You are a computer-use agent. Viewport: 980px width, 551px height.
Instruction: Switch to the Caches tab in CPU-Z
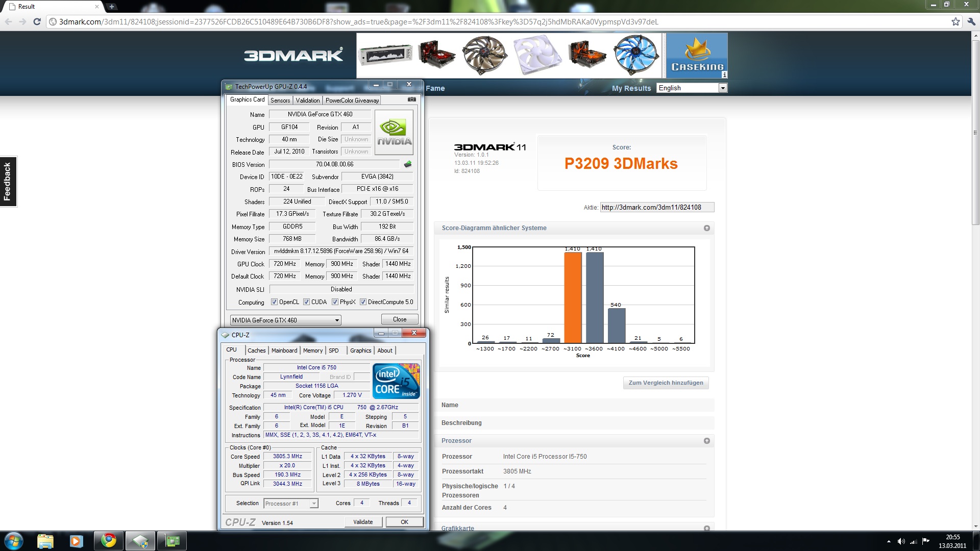pyautogui.click(x=257, y=350)
